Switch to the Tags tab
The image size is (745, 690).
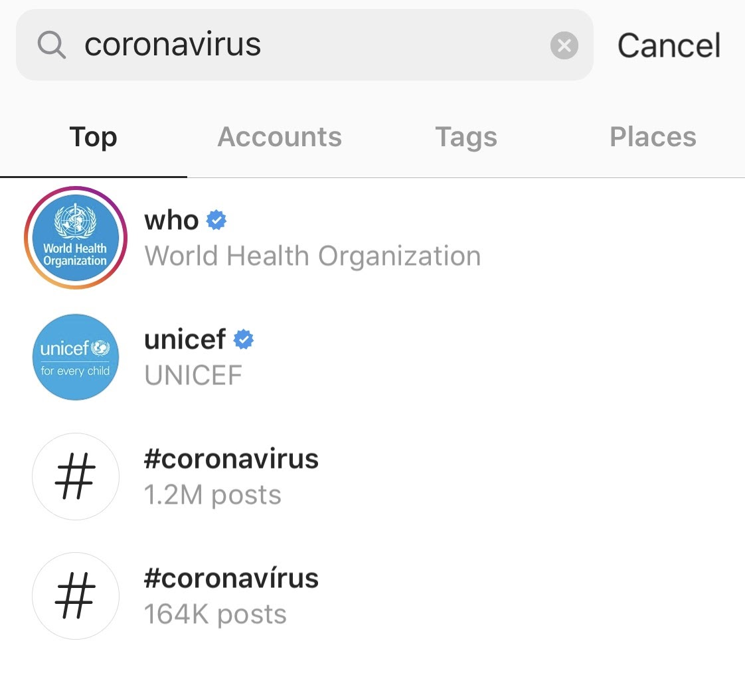[466, 137]
